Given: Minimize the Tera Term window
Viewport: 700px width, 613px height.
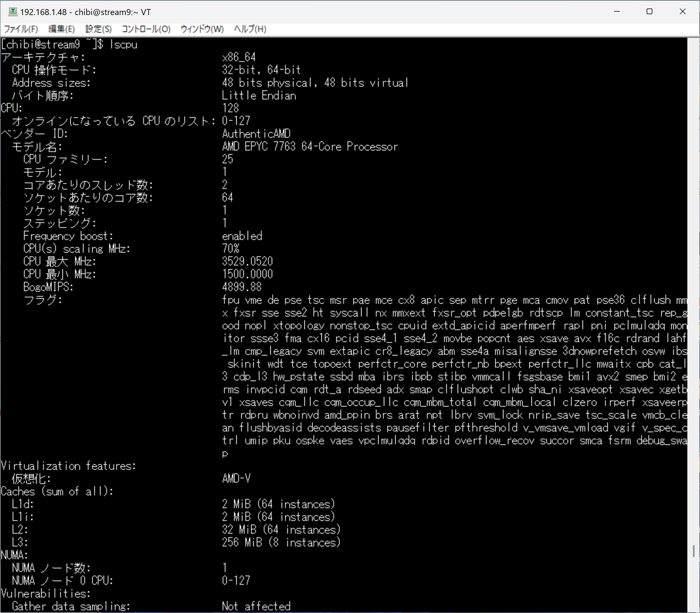Looking at the screenshot, I should click(617, 12).
